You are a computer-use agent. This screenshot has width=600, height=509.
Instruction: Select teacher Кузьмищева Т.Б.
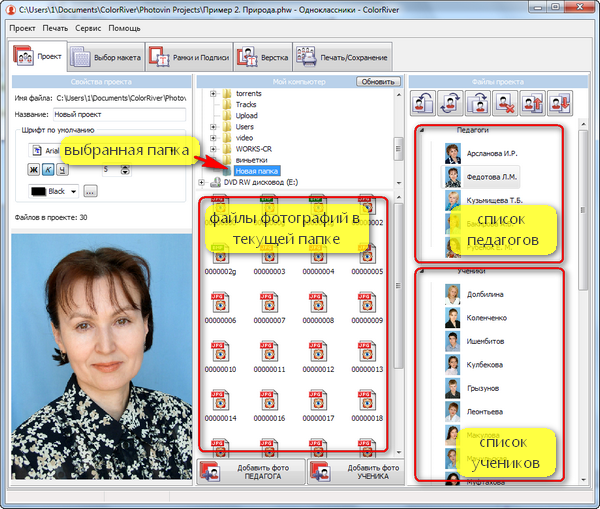[x=494, y=200]
